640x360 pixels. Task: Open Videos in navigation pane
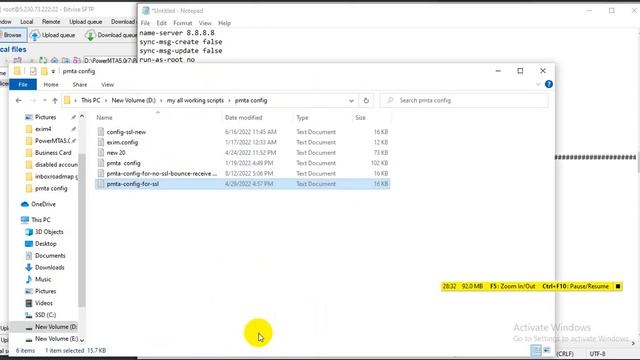[x=44, y=303]
